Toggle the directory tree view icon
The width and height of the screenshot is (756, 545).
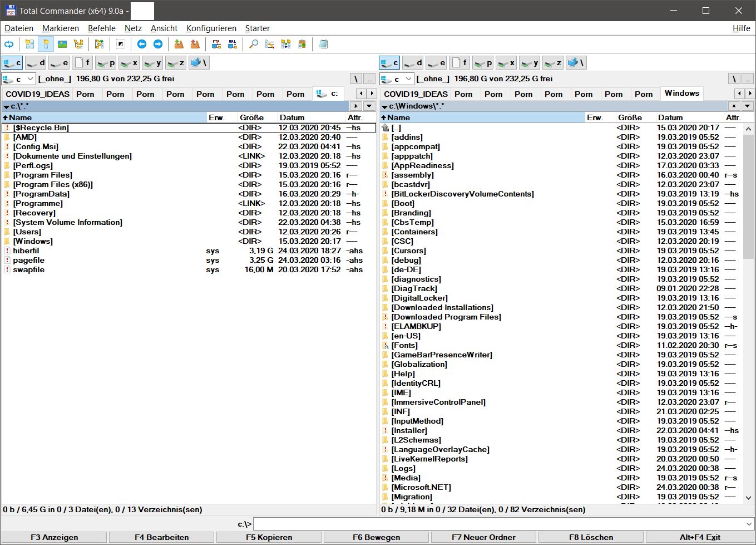[78, 44]
